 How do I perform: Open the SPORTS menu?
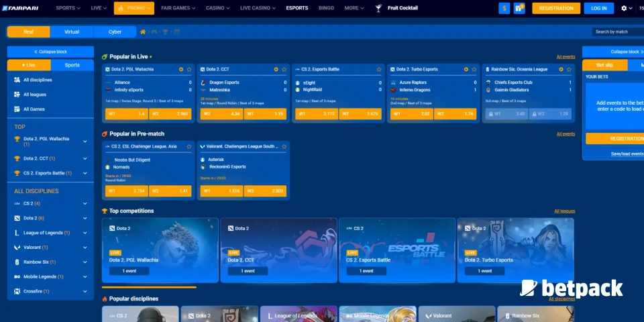[68, 8]
